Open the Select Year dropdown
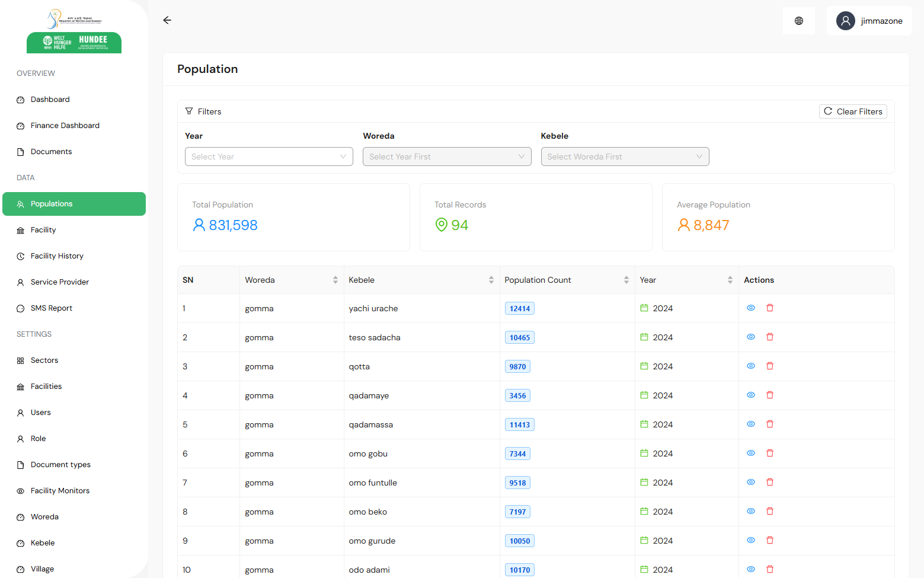This screenshot has width=924, height=578. click(268, 157)
